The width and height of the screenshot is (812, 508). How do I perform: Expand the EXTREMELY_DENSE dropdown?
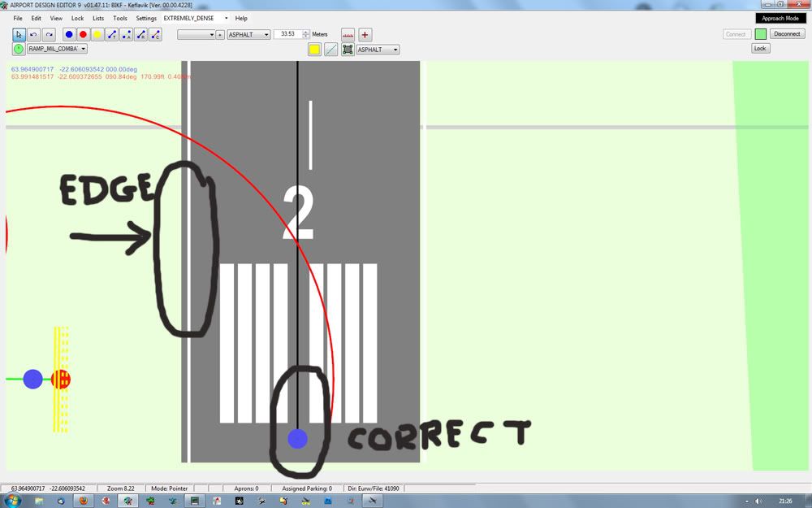coord(192,18)
